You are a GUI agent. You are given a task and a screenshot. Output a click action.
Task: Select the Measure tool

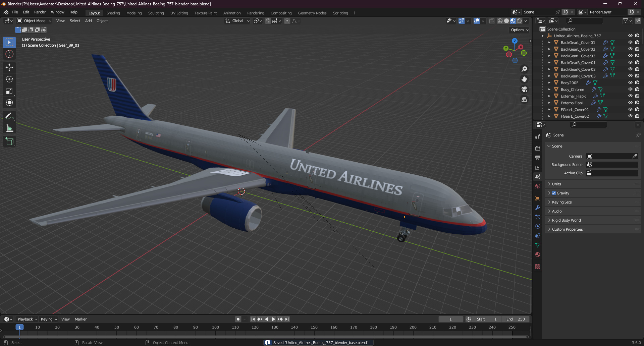pyautogui.click(x=9, y=128)
